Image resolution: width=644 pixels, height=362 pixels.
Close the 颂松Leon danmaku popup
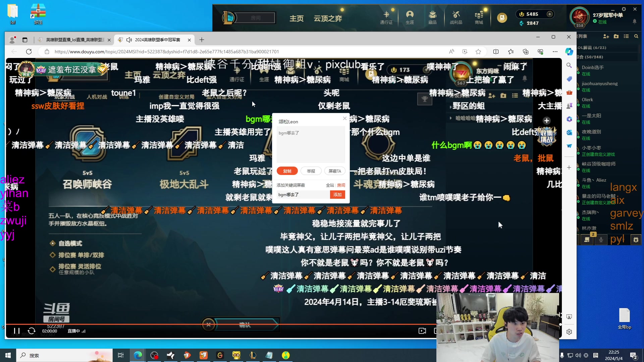[x=344, y=118]
